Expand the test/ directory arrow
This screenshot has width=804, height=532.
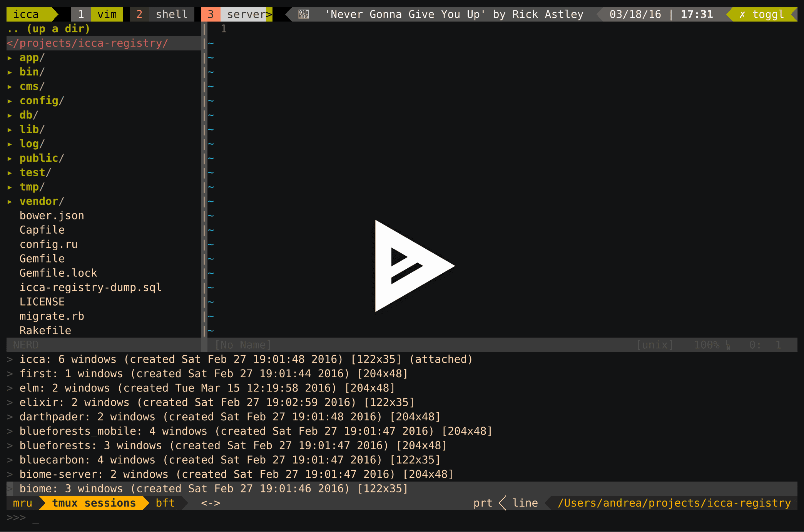click(x=10, y=173)
